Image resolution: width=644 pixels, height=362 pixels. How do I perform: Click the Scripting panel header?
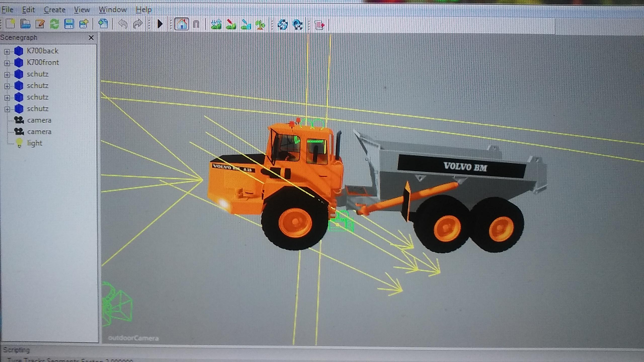coord(16,350)
